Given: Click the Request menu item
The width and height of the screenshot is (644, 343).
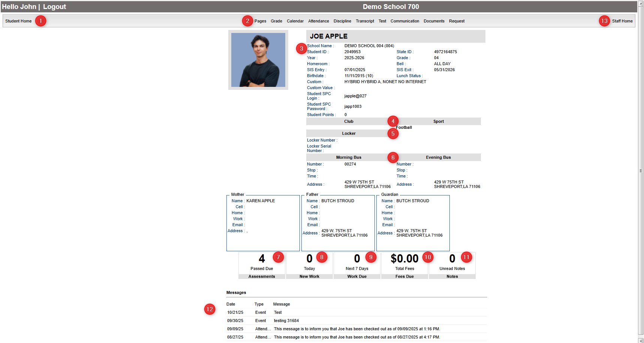Looking at the screenshot, I should tap(457, 21).
